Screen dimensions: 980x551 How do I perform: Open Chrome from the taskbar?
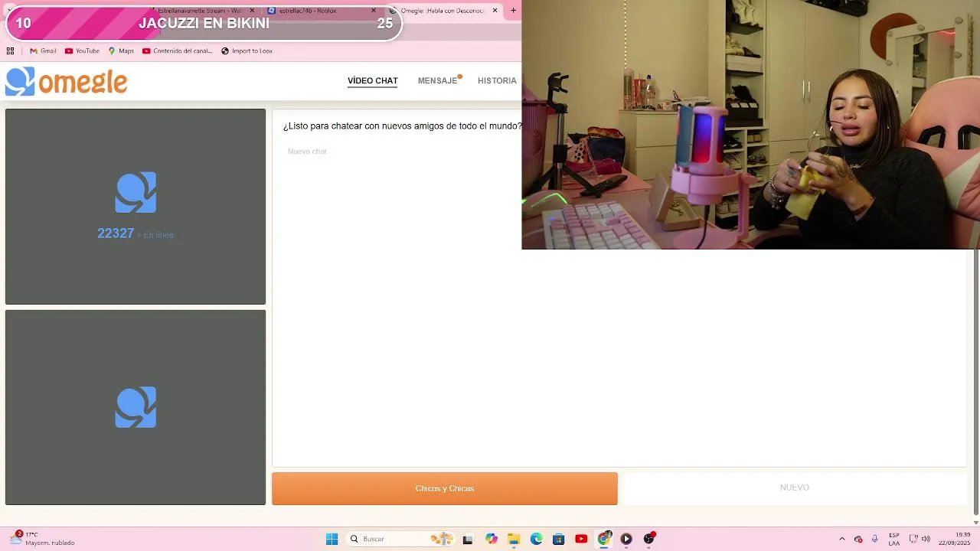[604, 539]
